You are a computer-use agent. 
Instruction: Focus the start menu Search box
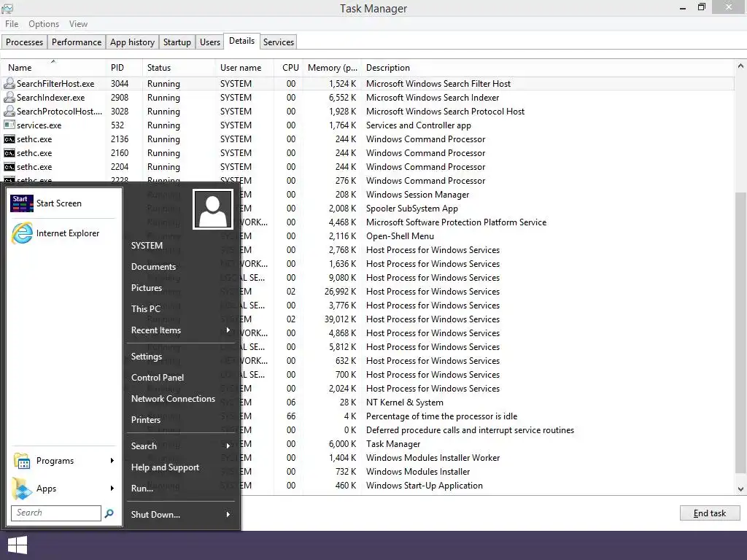tap(55, 513)
